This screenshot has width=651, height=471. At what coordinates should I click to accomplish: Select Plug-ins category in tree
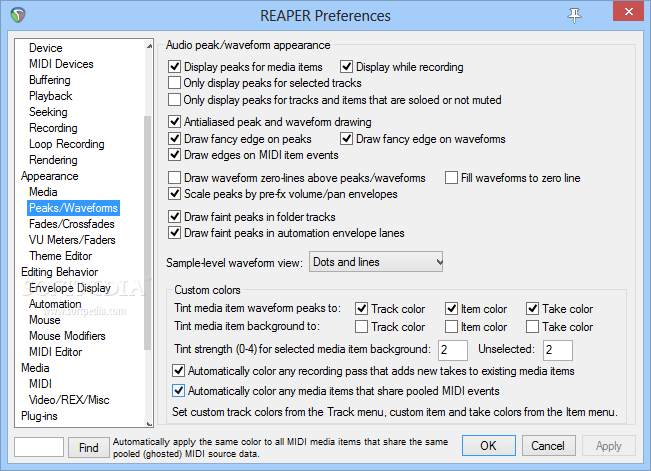(39, 416)
